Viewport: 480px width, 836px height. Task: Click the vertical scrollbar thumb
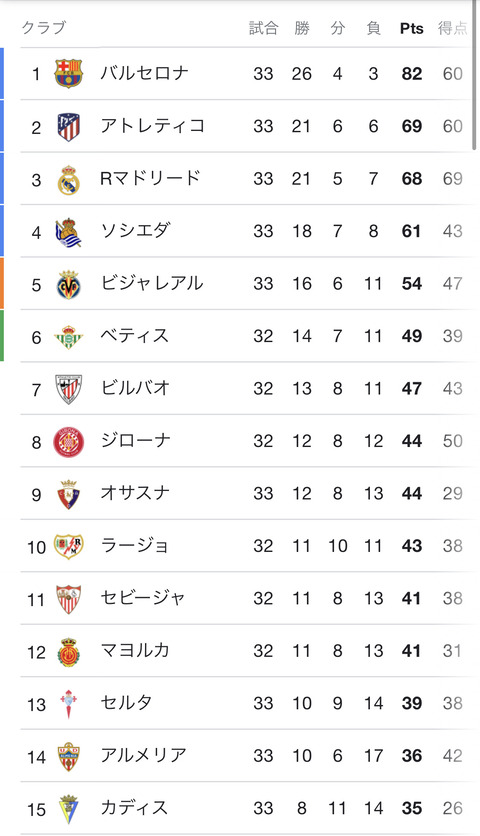[474, 75]
